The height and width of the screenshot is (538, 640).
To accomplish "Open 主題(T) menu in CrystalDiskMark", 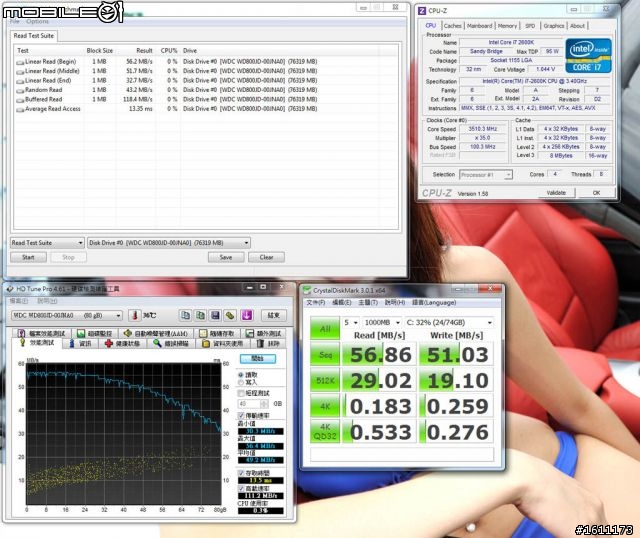I will (x=368, y=302).
